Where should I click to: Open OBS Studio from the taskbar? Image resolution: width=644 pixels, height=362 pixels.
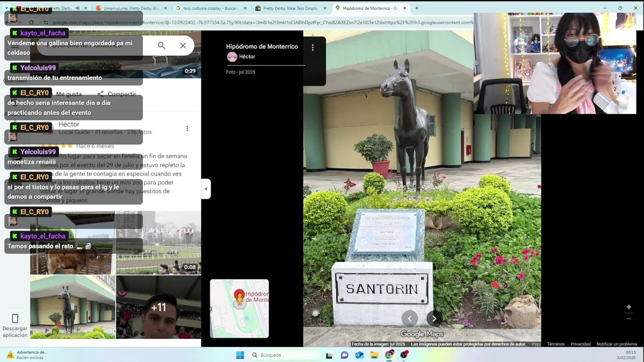tap(405, 355)
